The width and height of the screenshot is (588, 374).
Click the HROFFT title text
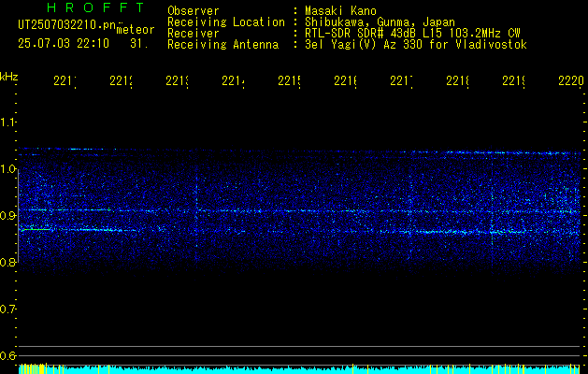click(x=96, y=7)
